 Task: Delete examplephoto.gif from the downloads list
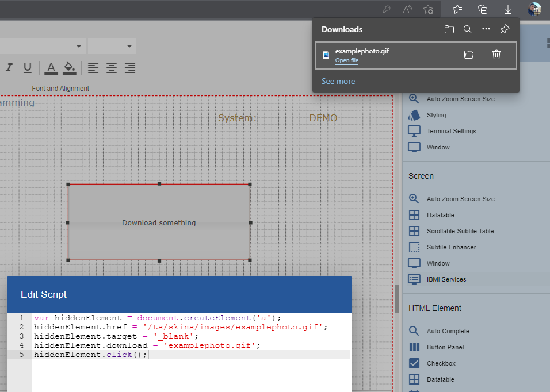pos(496,55)
